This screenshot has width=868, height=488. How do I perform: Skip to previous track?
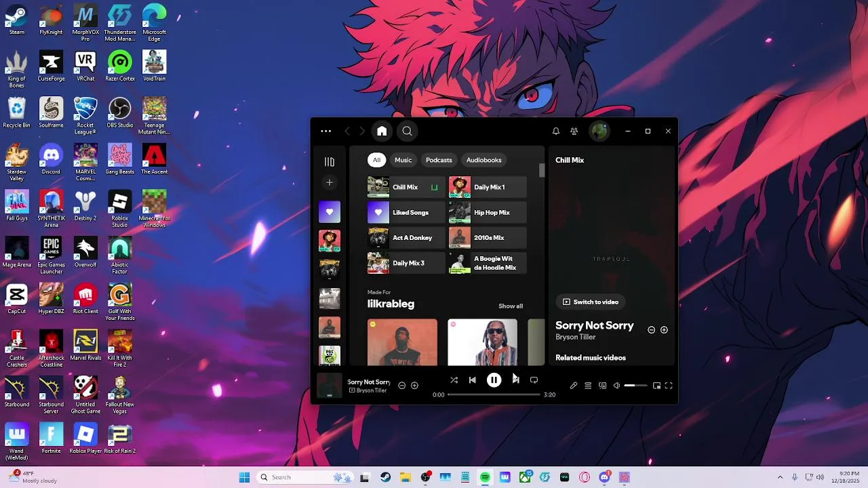(473, 380)
